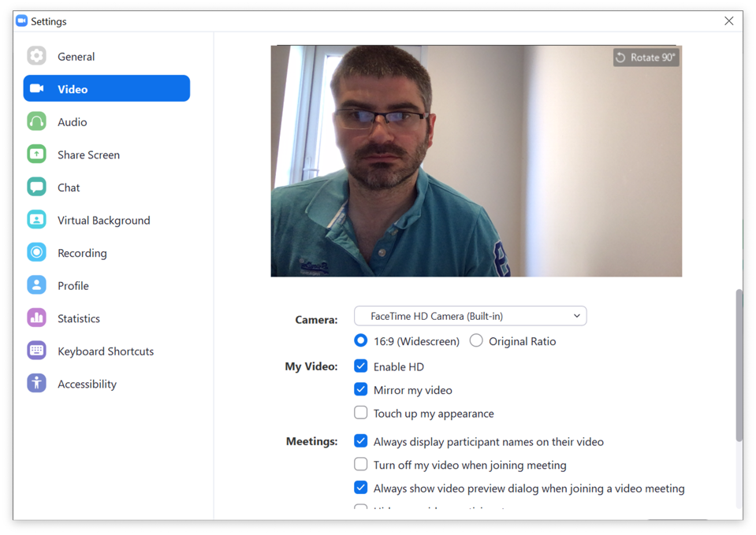Select the Original Ratio radio button
756x535 pixels.
coord(475,340)
